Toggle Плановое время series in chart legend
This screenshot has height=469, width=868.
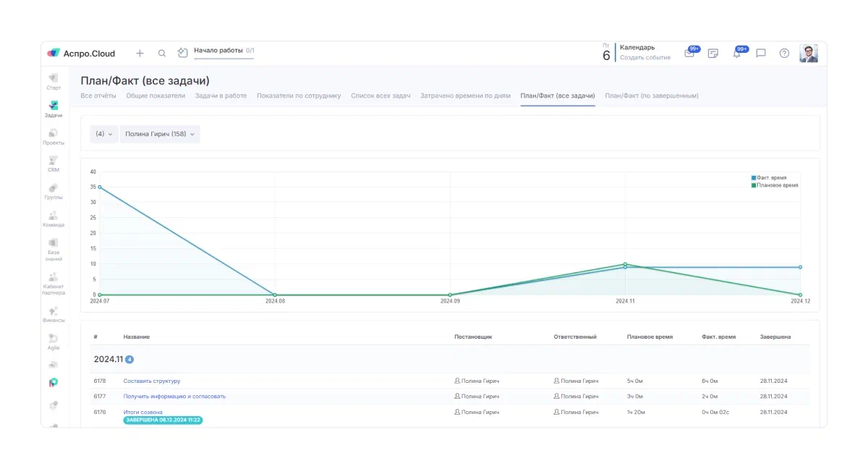[x=775, y=185]
